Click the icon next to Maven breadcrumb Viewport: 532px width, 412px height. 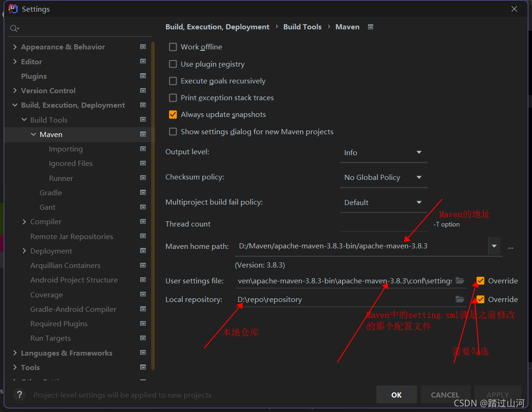click(x=370, y=27)
